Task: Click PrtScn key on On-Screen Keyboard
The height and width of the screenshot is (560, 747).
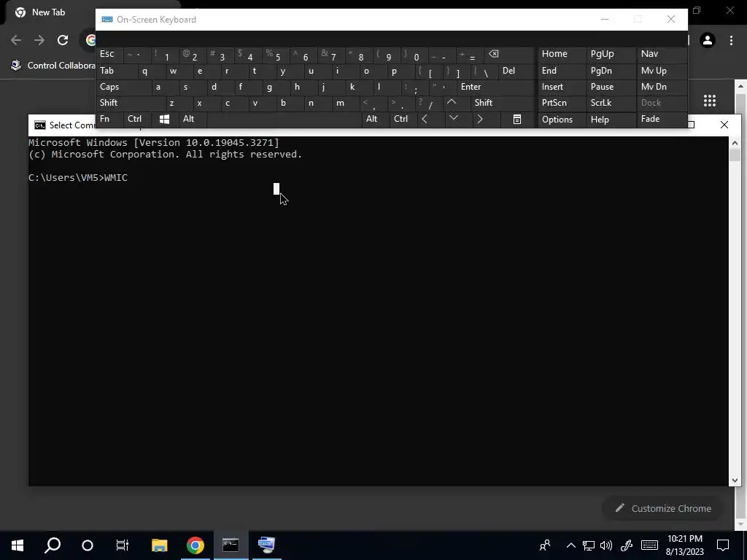Action: click(x=562, y=103)
